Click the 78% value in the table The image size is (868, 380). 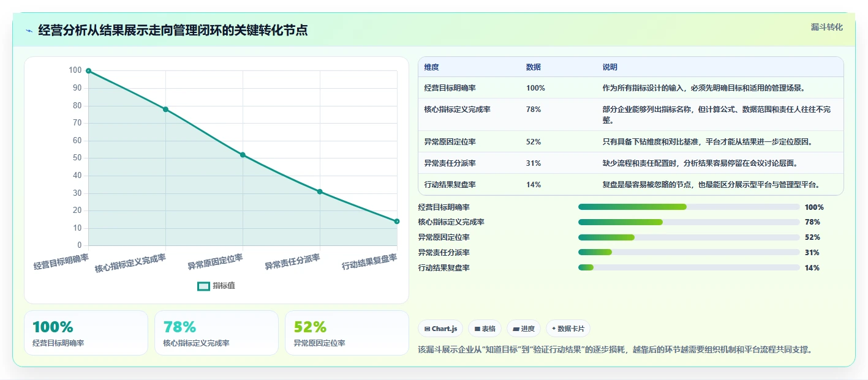click(x=534, y=110)
